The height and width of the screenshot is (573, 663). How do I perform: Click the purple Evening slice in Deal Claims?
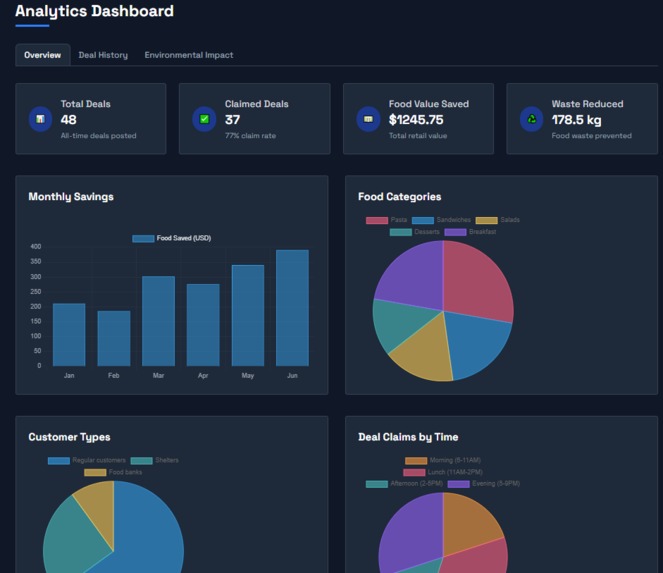(x=410, y=535)
